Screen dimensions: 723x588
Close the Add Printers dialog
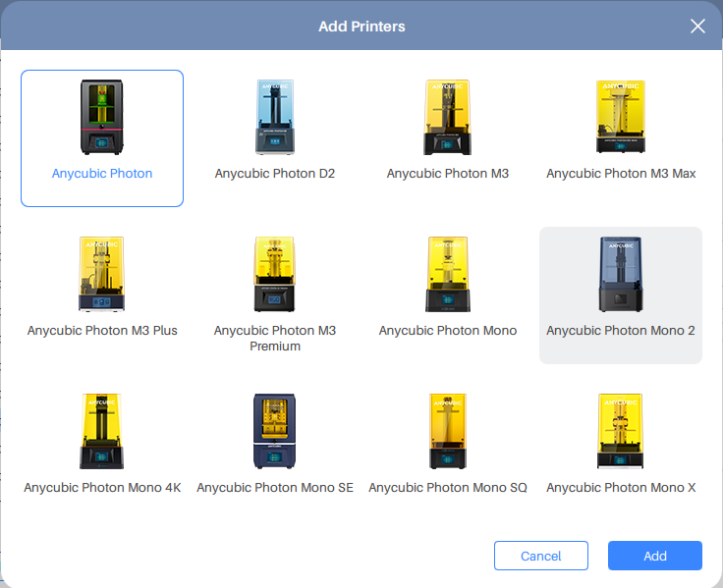[697, 27]
